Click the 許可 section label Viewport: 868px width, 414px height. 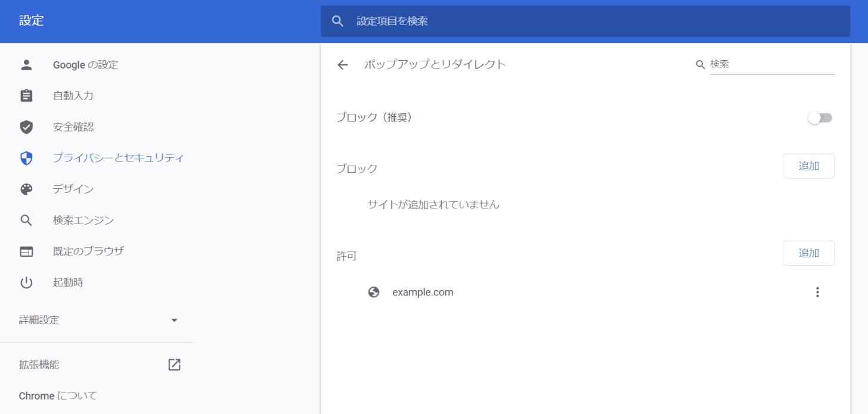[x=346, y=256]
